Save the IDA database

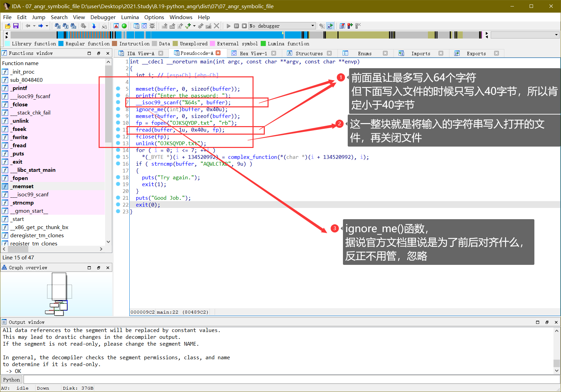(x=16, y=26)
